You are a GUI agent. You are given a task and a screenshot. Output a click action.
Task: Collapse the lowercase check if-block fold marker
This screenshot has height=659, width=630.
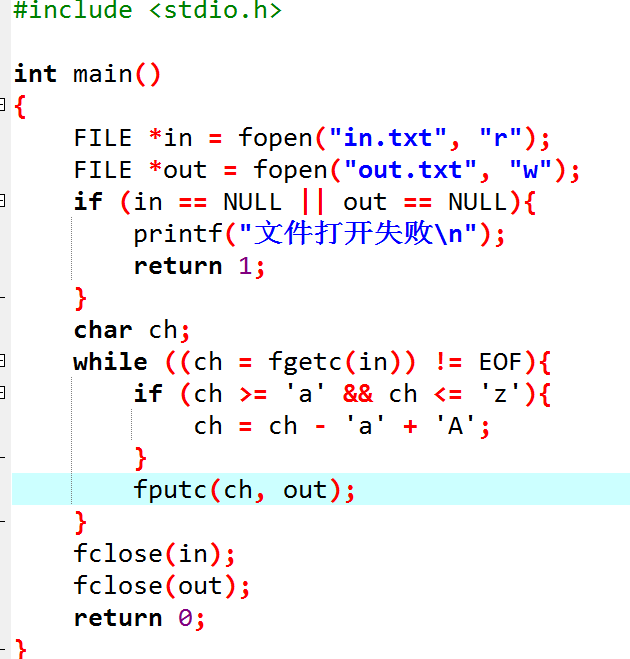[2, 393]
